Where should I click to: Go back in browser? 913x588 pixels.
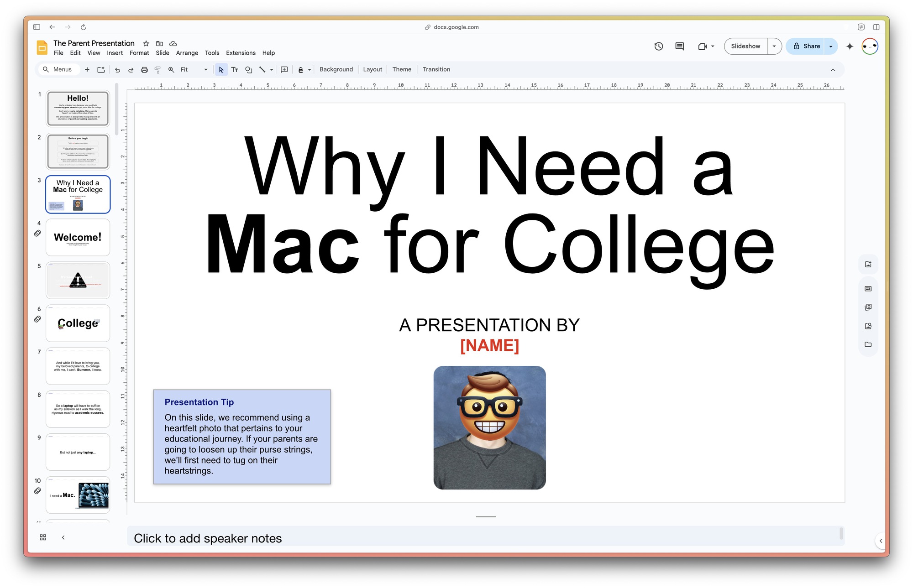[x=52, y=27]
